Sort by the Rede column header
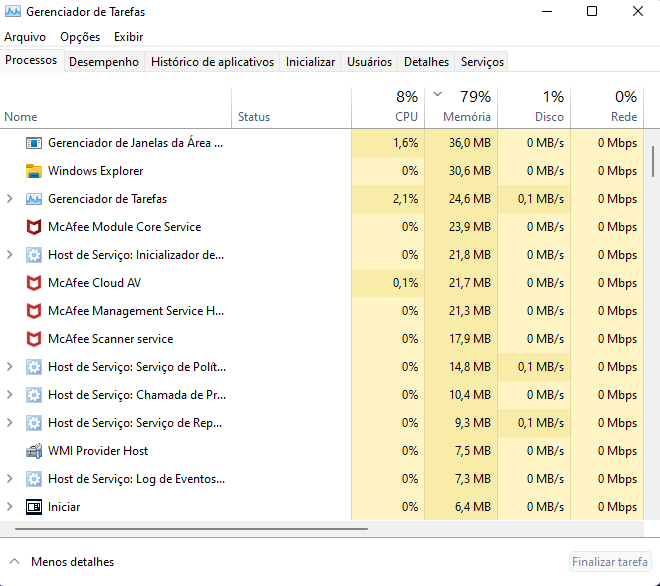This screenshot has width=660, height=586. pyautogui.click(x=607, y=107)
